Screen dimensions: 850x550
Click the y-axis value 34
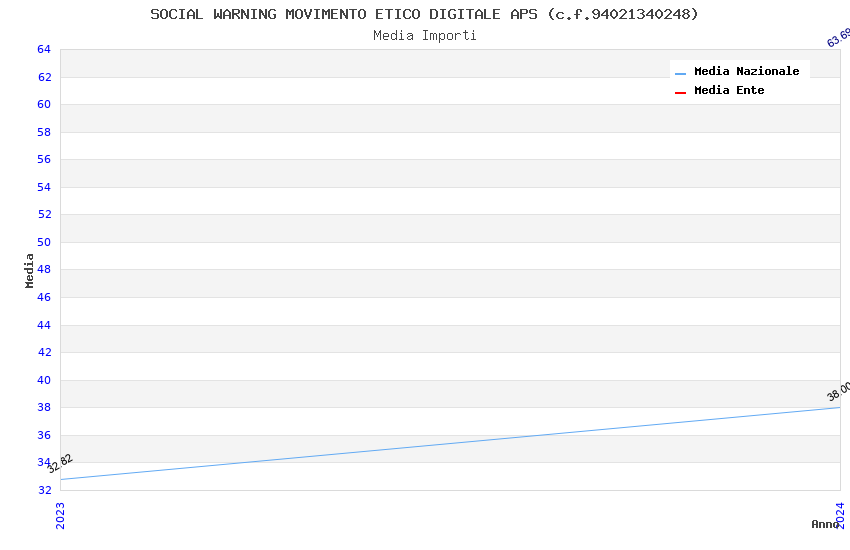(x=44, y=462)
